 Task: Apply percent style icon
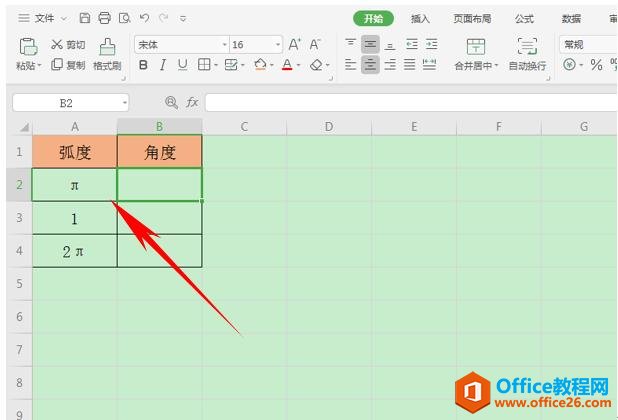tap(596, 65)
